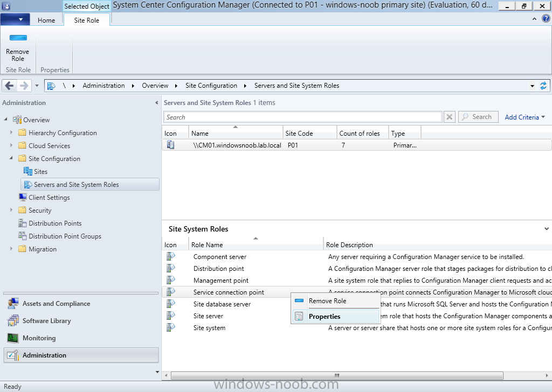Expand the Security folder node
552x392 pixels.
[11, 210]
